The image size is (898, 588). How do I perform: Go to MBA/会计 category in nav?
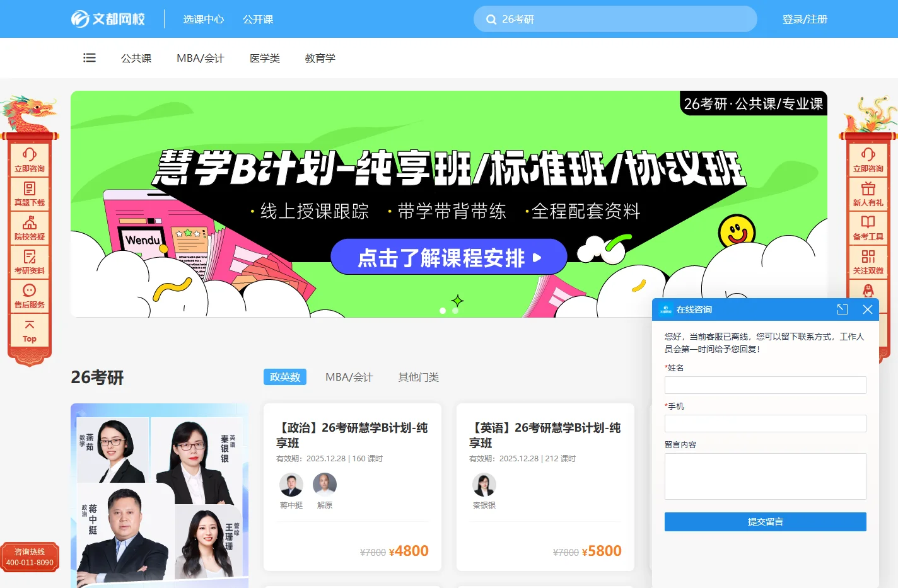click(201, 58)
